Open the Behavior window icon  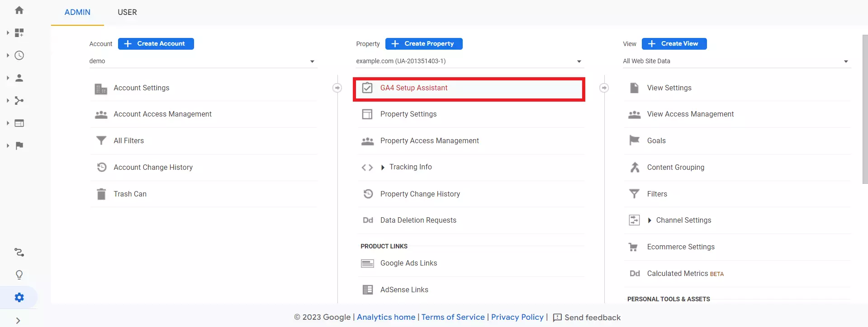point(19,123)
